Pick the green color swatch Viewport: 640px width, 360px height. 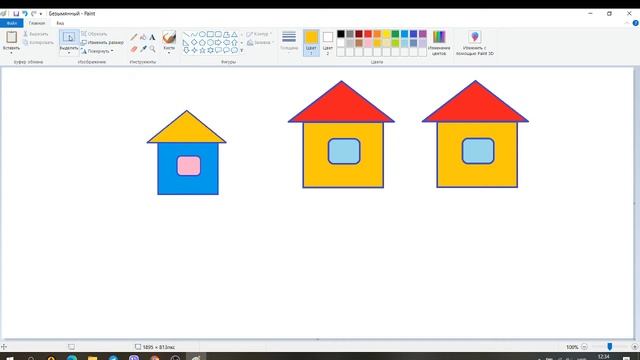coord(396,34)
